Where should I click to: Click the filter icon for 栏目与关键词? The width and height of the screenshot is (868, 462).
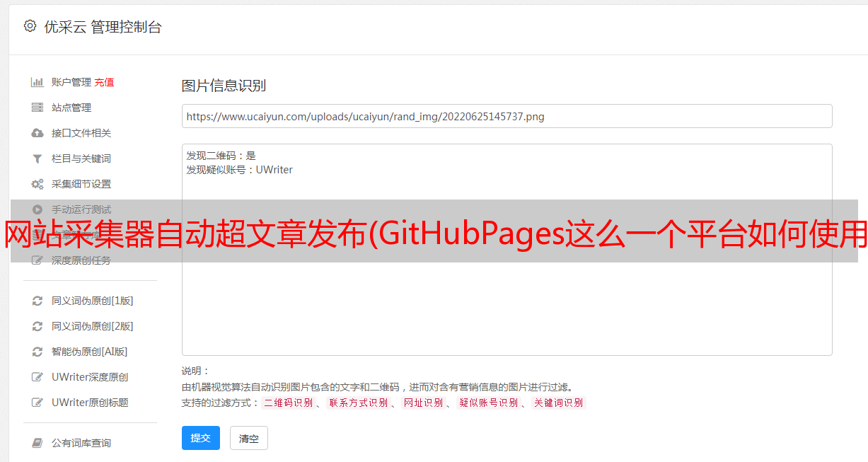point(37,158)
